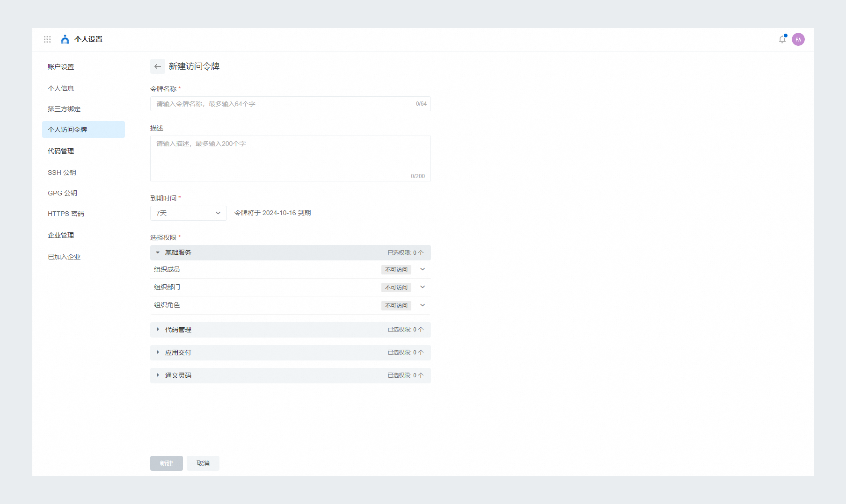This screenshot has height=504, width=846.
Task: Select 个人访问令牌 in the sidebar
Action: click(x=83, y=130)
